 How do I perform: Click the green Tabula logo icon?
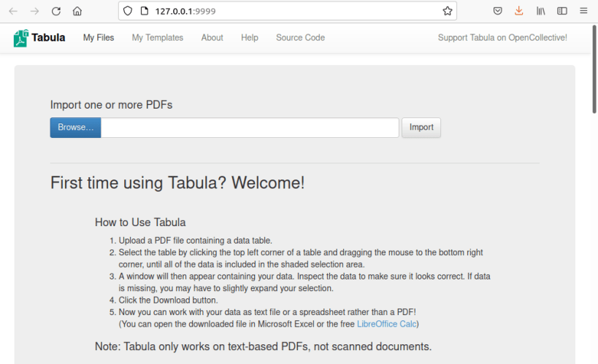click(20, 38)
